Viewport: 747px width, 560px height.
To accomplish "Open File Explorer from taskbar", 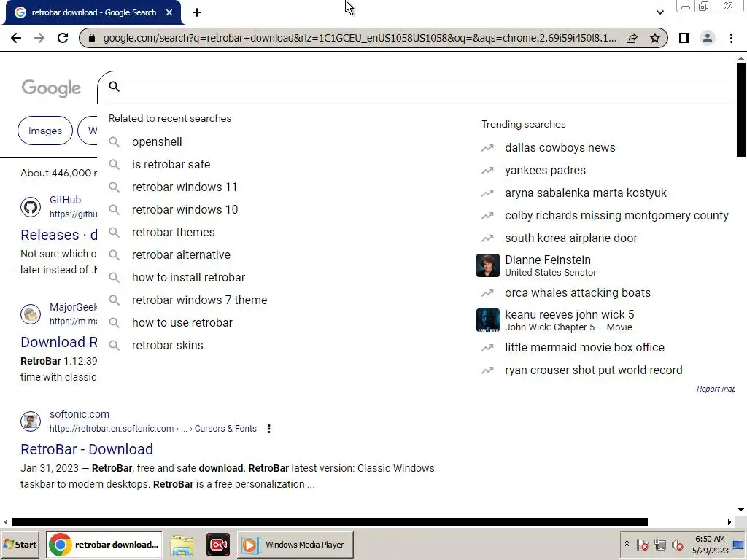I will point(182,545).
